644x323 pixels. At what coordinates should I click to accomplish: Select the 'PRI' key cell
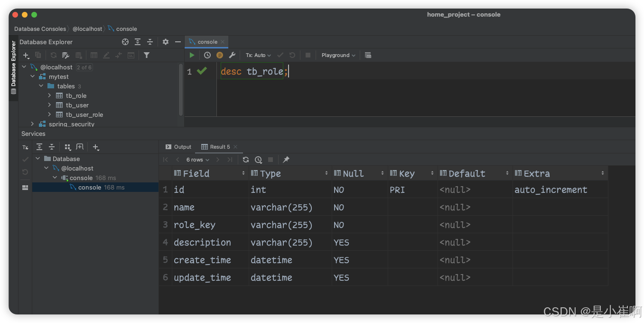click(413, 190)
